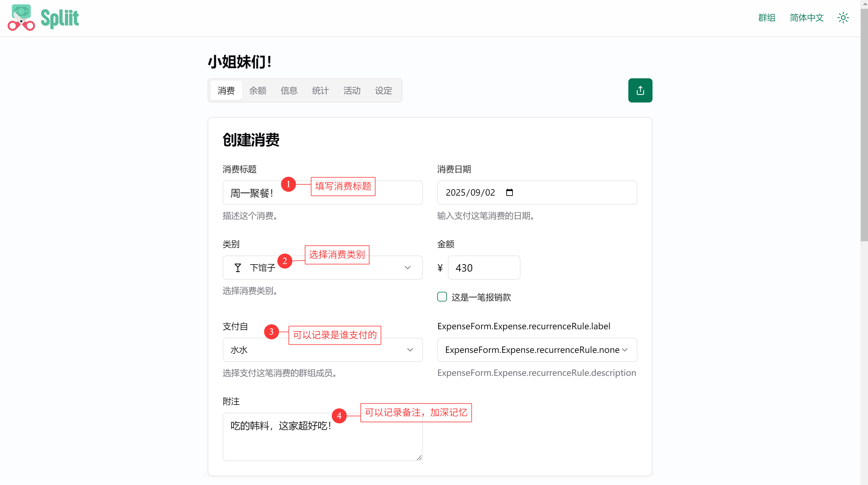Click the Spliit logo icon
The height and width of the screenshot is (485, 868).
pos(21,18)
